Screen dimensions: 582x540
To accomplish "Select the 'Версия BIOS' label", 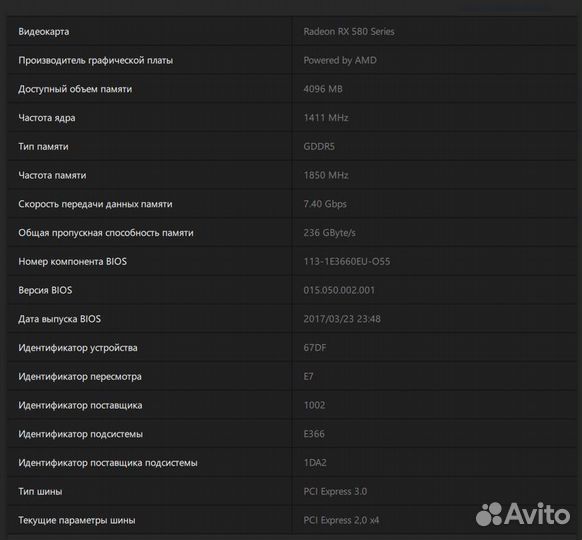I will [x=45, y=290].
